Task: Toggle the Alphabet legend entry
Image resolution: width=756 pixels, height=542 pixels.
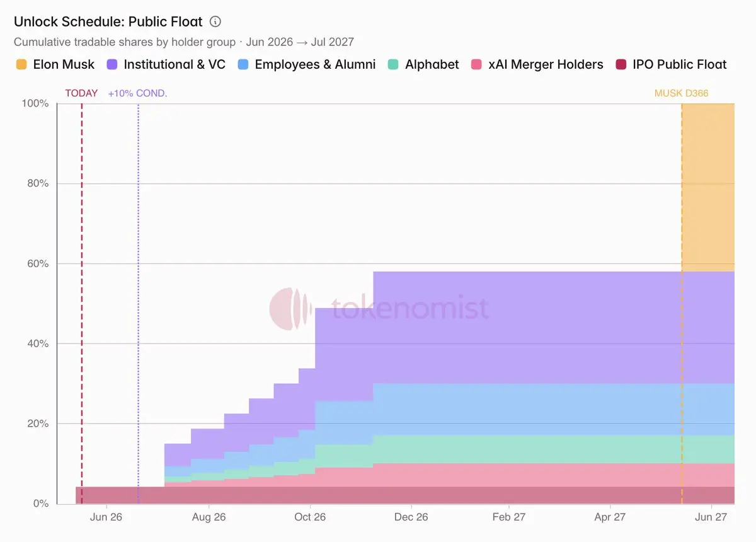Action: pos(423,64)
